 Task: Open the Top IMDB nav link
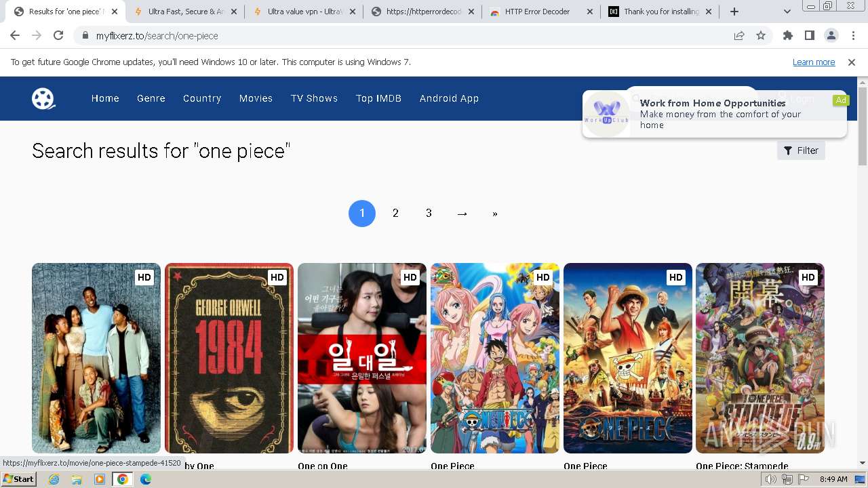pyautogui.click(x=378, y=98)
